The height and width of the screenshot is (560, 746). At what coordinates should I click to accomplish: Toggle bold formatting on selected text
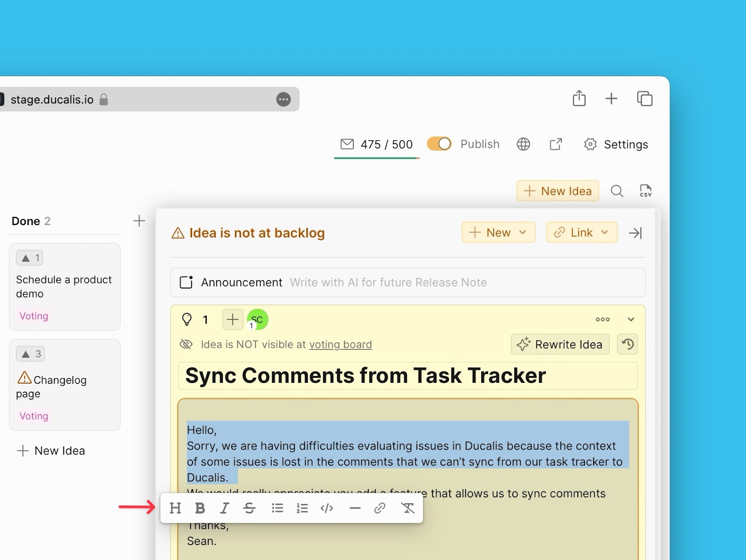point(200,508)
